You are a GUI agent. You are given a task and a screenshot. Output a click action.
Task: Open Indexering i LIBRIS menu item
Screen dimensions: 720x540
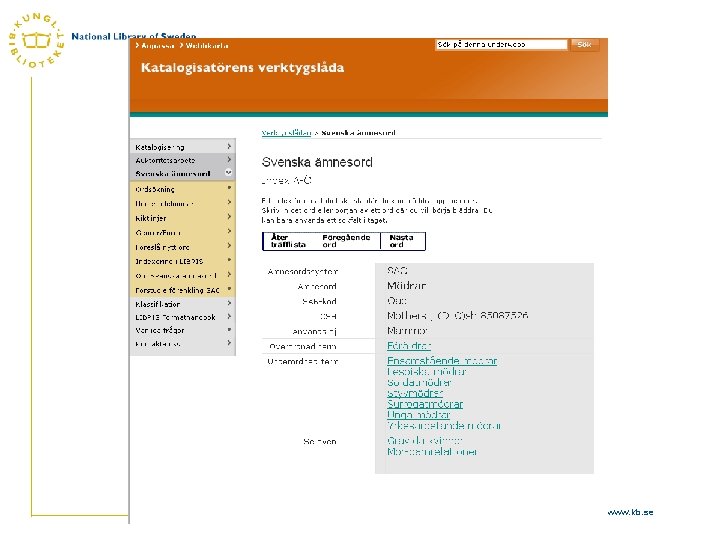[x=169, y=261]
